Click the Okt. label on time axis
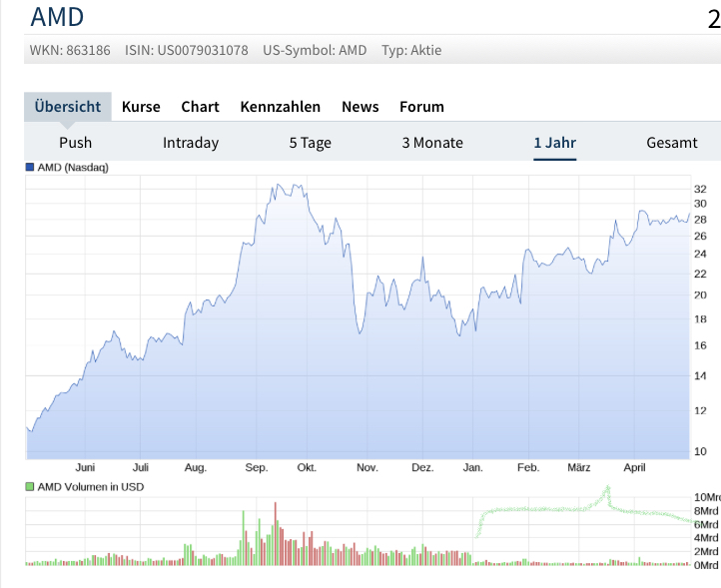721x588 pixels. click(x=307, y=467)
